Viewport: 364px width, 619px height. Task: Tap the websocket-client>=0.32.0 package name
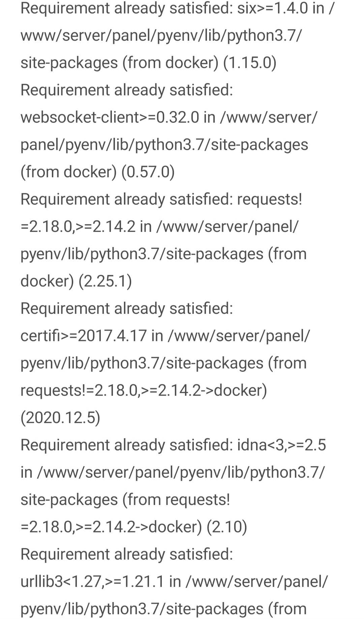(x=110, y=117)
